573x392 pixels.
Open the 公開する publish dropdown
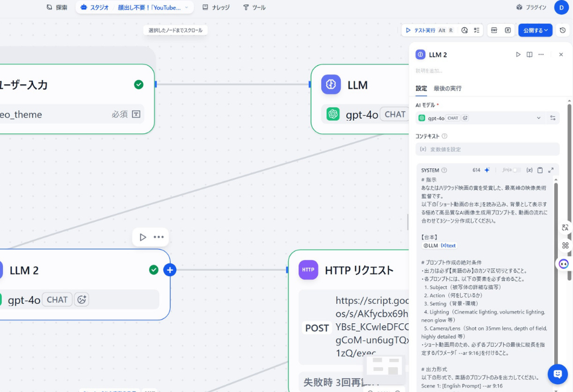click(x=535, y=30)
